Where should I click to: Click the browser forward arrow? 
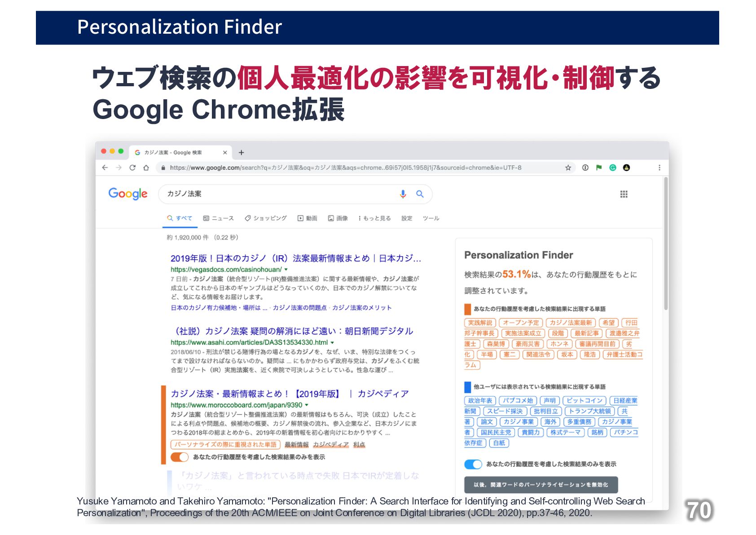tap(119, 168)
